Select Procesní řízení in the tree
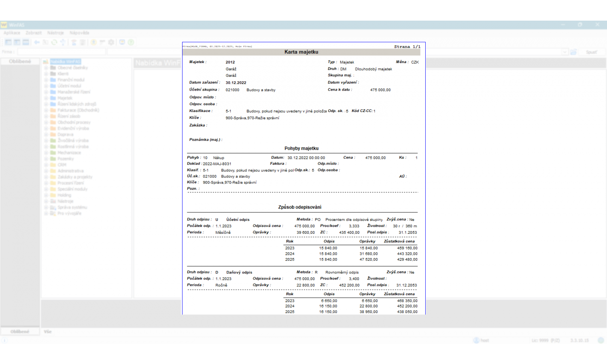This screenshot has height=364, width=607. pyautogui.click(x=71, y=183)
